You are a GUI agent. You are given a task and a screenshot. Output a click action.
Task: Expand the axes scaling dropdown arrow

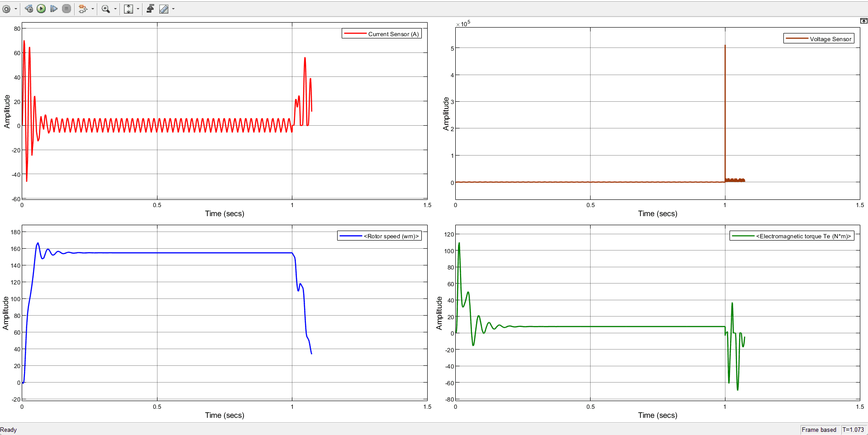click(138, 9)
